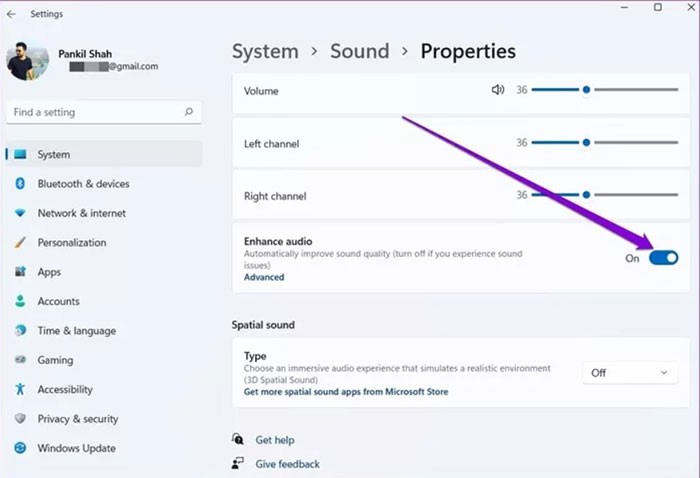Click the volume speaker mute icon
The height and width of the screenshot is (478, 700).
coord(498,90)
